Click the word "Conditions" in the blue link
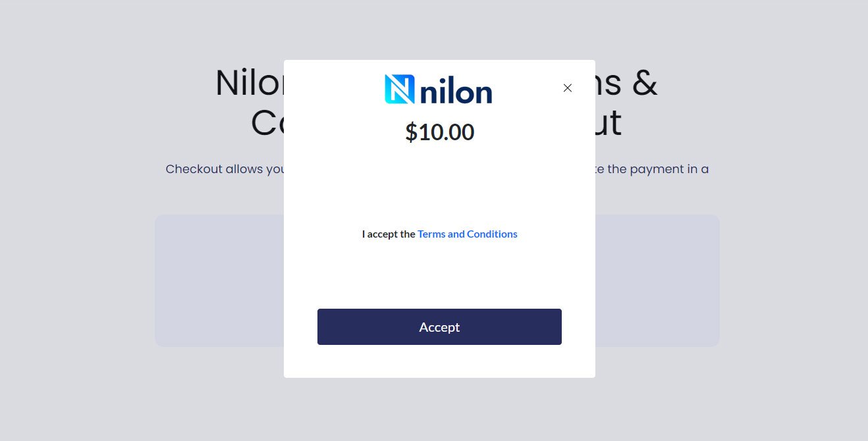 492,234
